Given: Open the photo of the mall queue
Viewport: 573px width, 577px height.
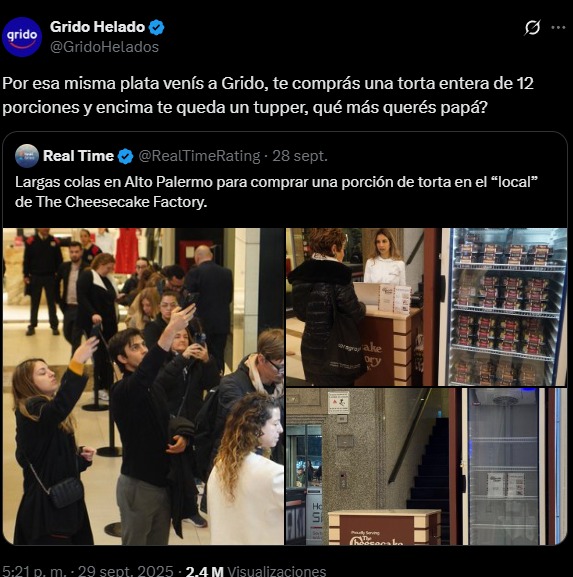Looking at the screenshot, I should pyautogui.click(x=143, y=386).
